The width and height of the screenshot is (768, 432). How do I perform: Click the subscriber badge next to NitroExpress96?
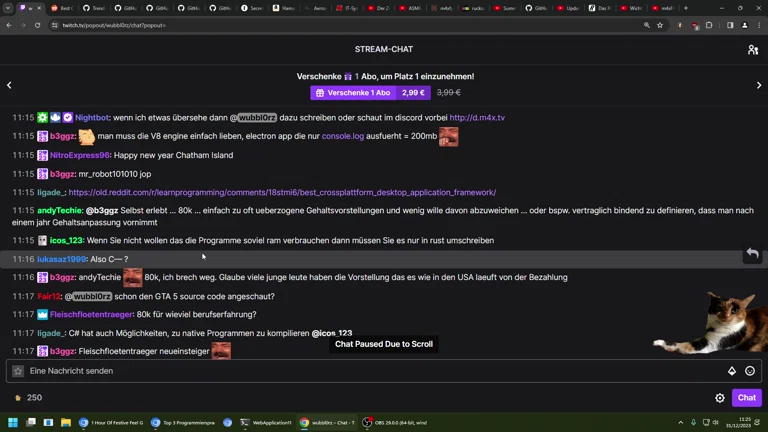(x=43, y=155)
